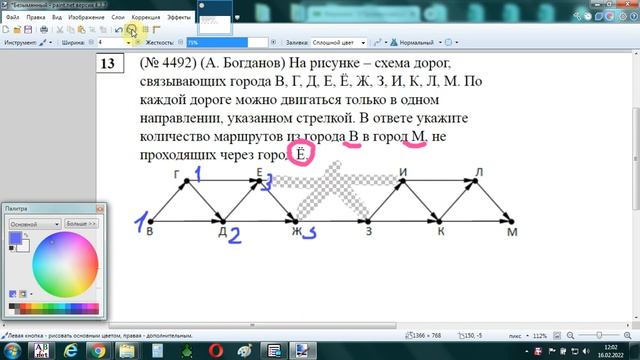Toggle the Colors window icon
This screenshot has height=360, width=640.
(x=610, y=16)
